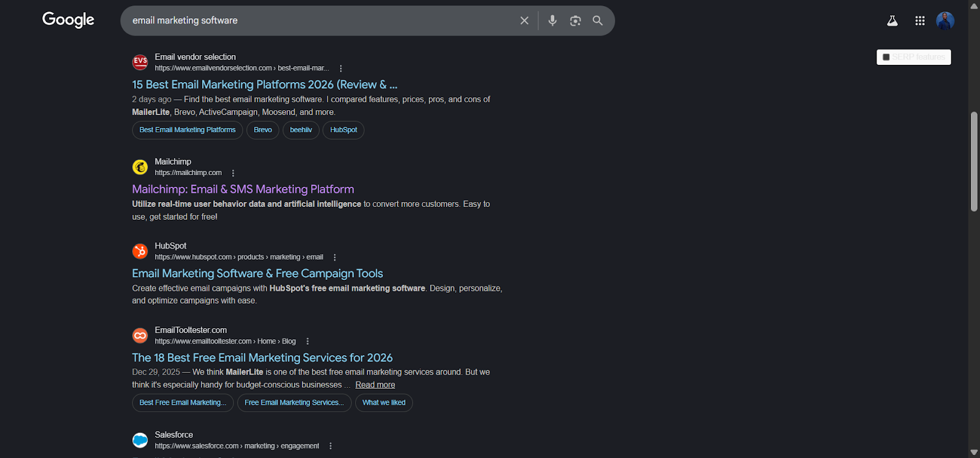Open the three-dot menu for the Mailchimp result
This screenshot has width=980, height=458.
click(x=233, y=173)
